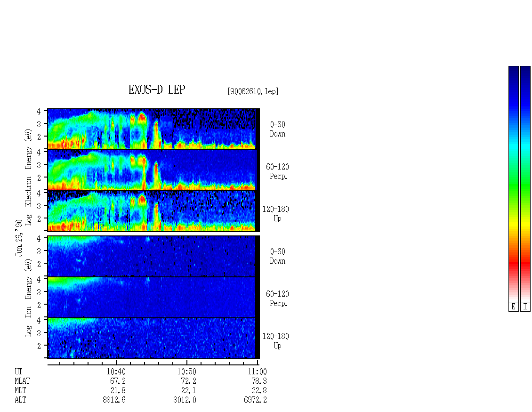The width and height of the screenshot is (532, 412).
Task: Click the ALT row label
Action: [x=20, y=400]
